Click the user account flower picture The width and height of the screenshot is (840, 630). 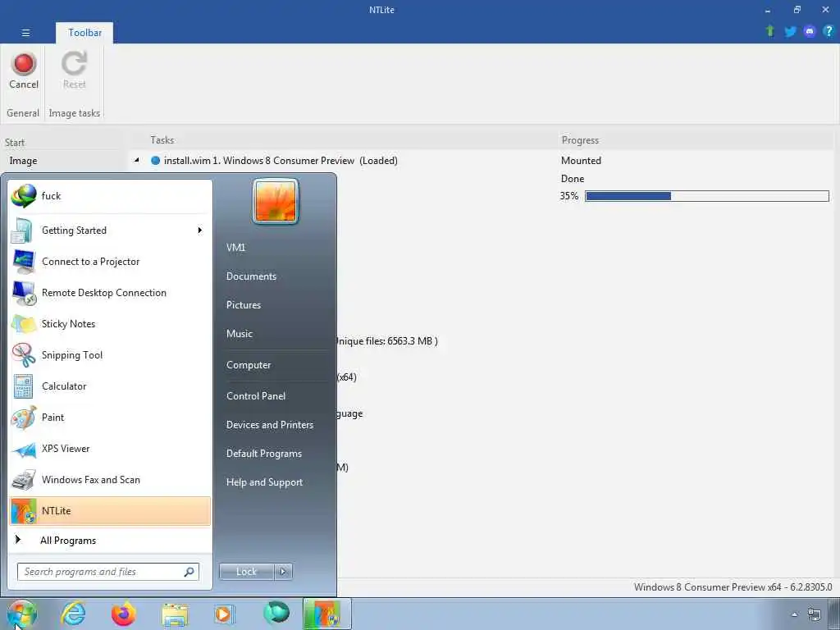click(x=276, y=201)
